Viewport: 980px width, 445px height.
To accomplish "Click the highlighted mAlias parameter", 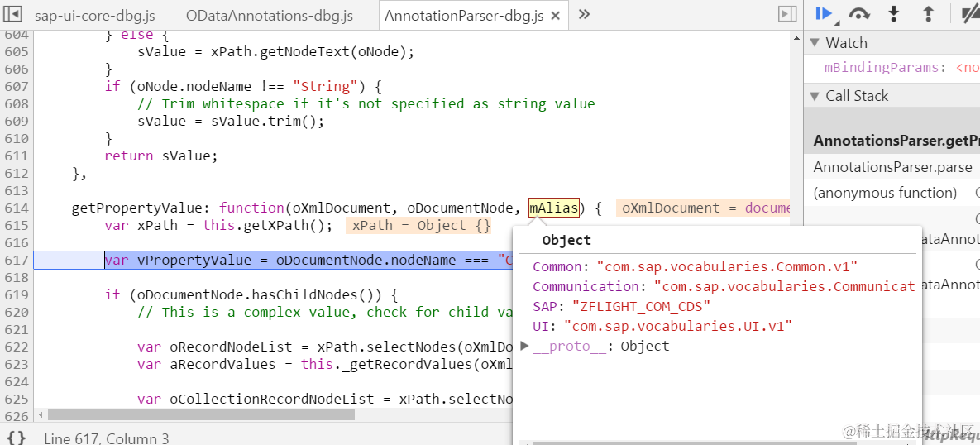I will click(554, 208).
